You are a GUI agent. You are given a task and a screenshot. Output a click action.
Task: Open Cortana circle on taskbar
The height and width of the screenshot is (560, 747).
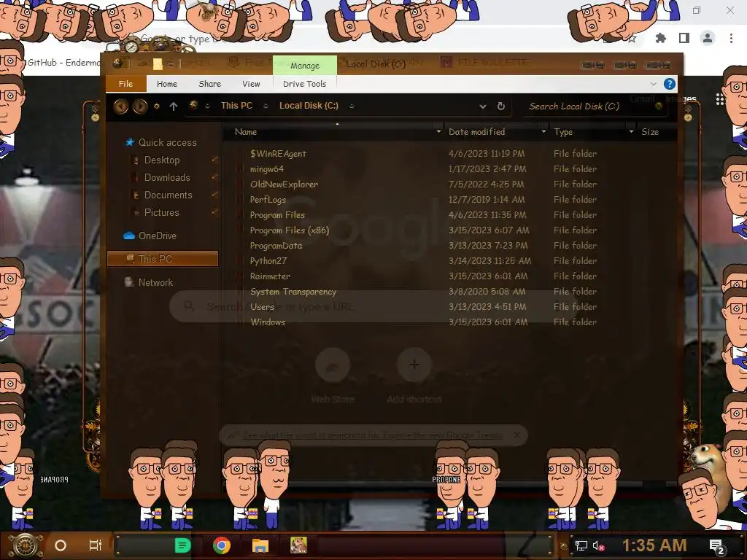(61, 545)
